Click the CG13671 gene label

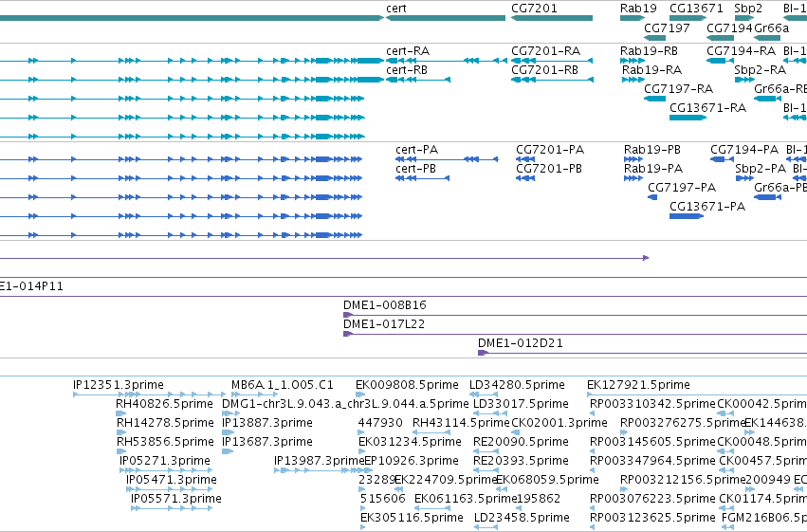(696, 9)
